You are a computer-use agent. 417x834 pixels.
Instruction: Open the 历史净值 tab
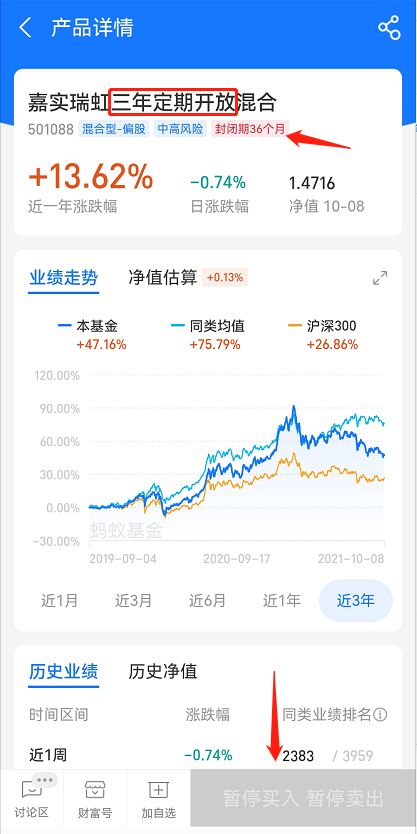(x=163, y=671)
